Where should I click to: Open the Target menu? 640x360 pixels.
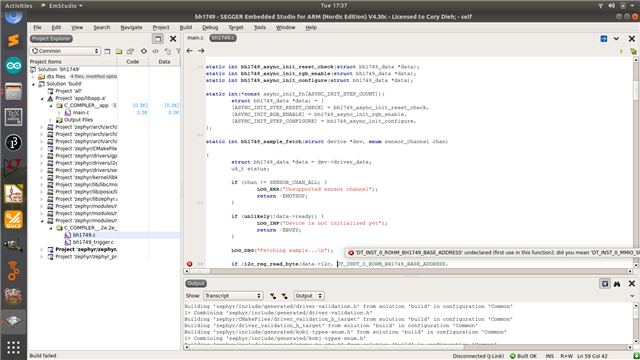pos(236,27)
